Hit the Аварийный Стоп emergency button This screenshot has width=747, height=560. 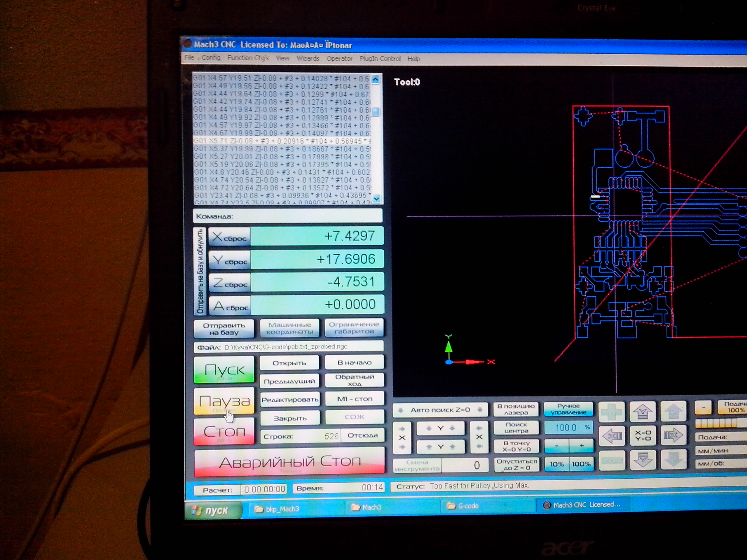(x=289, y=462)
